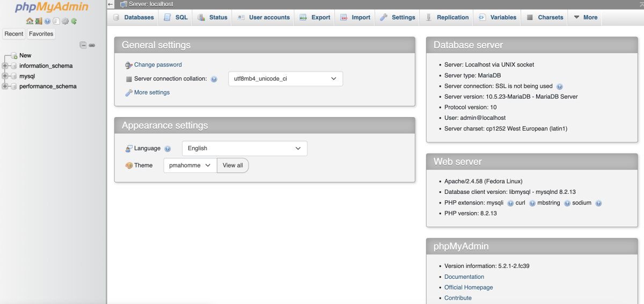Click help icon beside Language label

pyautogui.click(x=167, y=149)
